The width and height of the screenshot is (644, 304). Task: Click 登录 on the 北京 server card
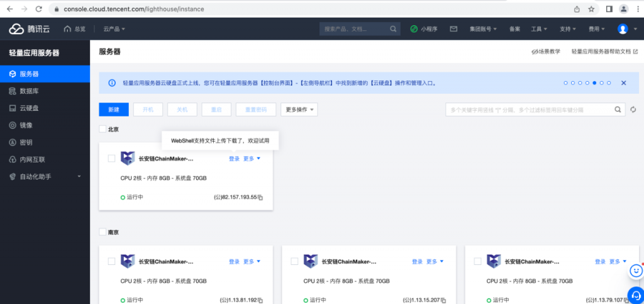tap(234, 159)
